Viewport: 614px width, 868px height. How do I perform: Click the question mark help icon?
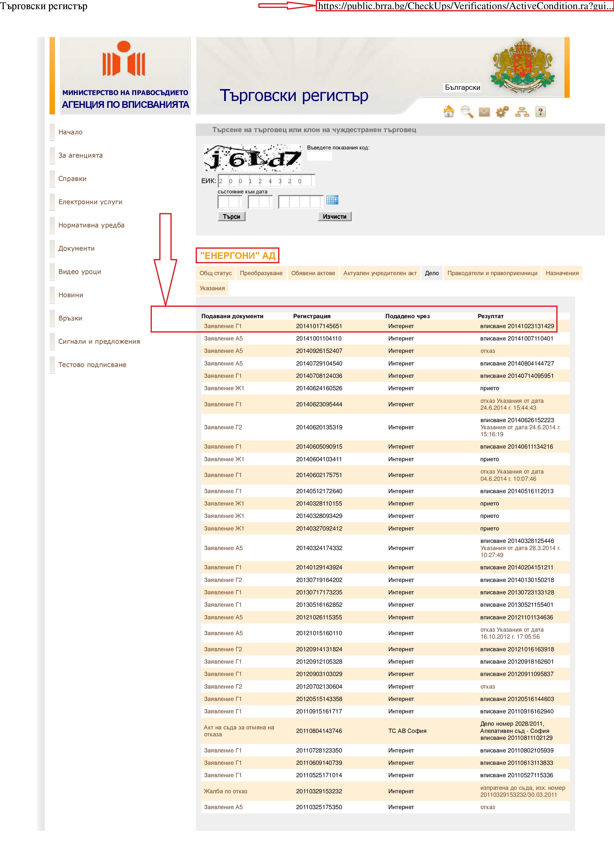point(541,112)
